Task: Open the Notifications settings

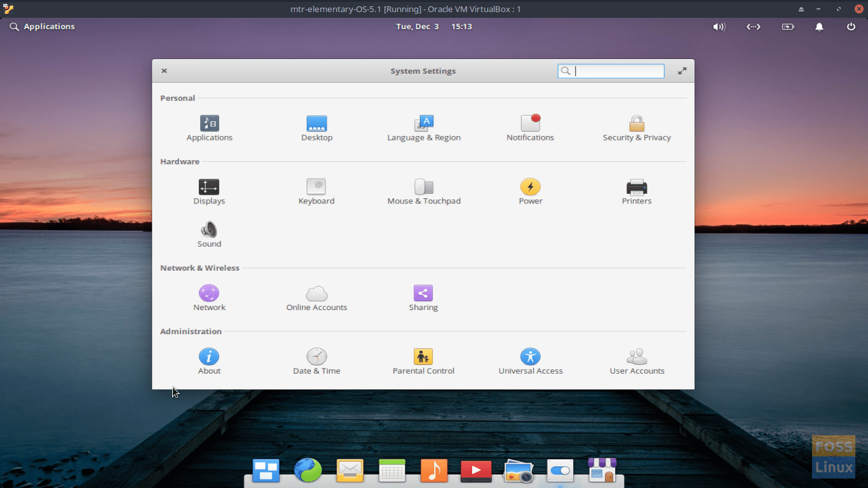Action: coord(530,124)
